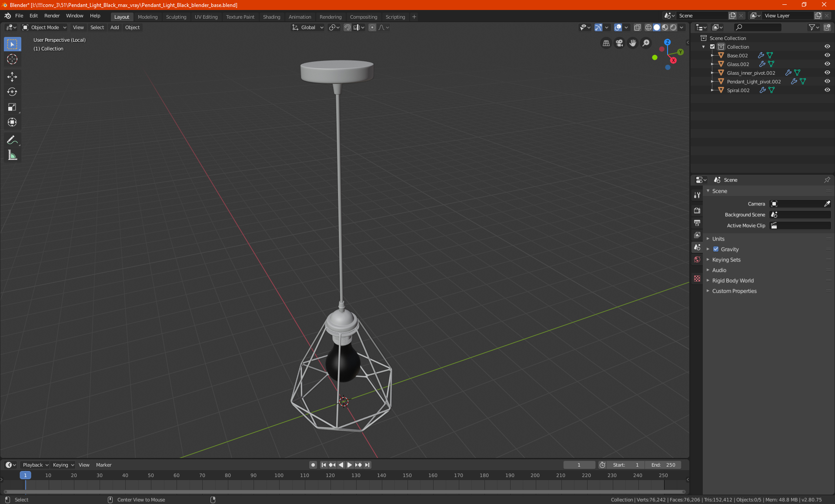Hide Glass.002 object with eye icon
Viewport: 835px width, 504px height.
(x=827, y=64)
